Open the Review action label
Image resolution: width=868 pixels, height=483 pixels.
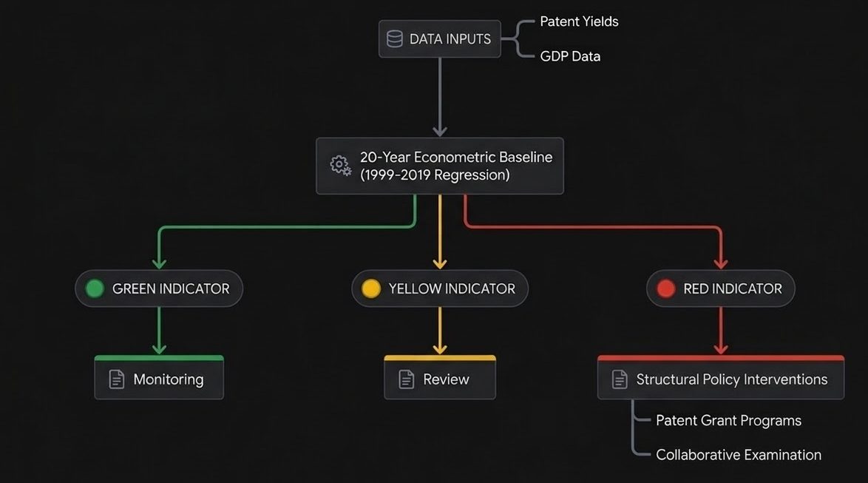point(446,379)
